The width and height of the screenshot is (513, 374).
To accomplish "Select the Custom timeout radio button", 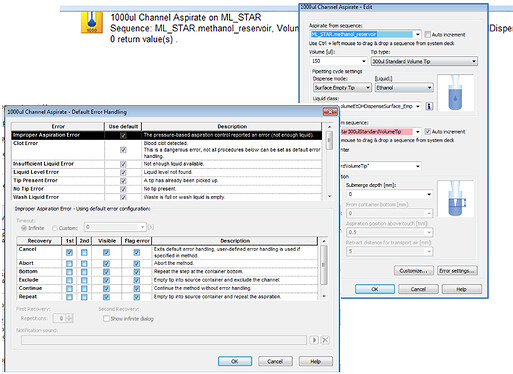I will click(x=55, y=228).
